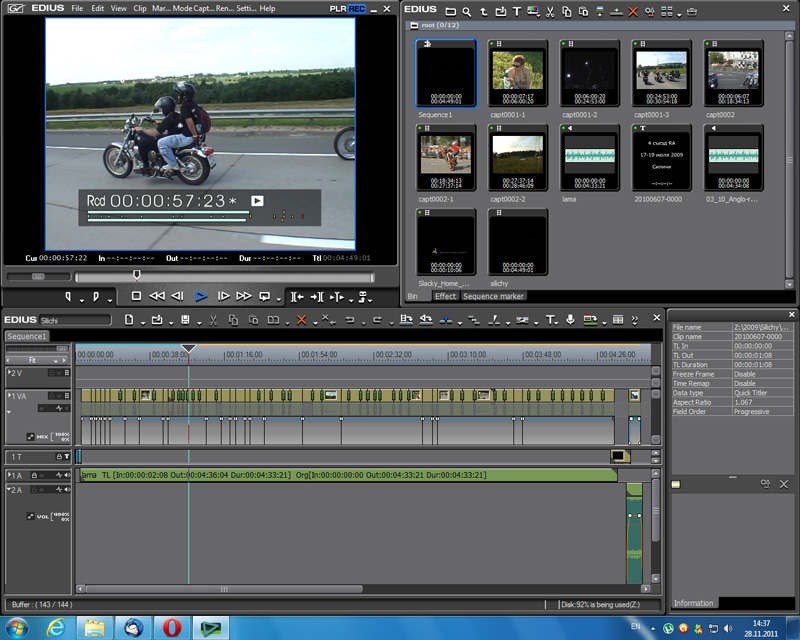Image resolution: width=800 pixels, height=640 pixels.
Task: Open the Set In point dropdown arrow
Action: tap(82, 300)
